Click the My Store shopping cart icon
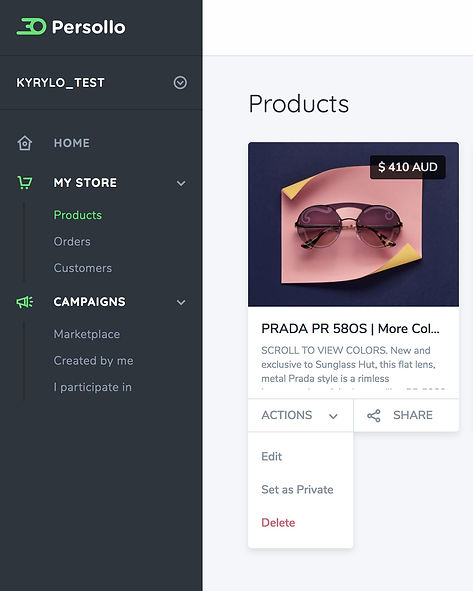This screenshot has width=473, height=591. point(24,182)
